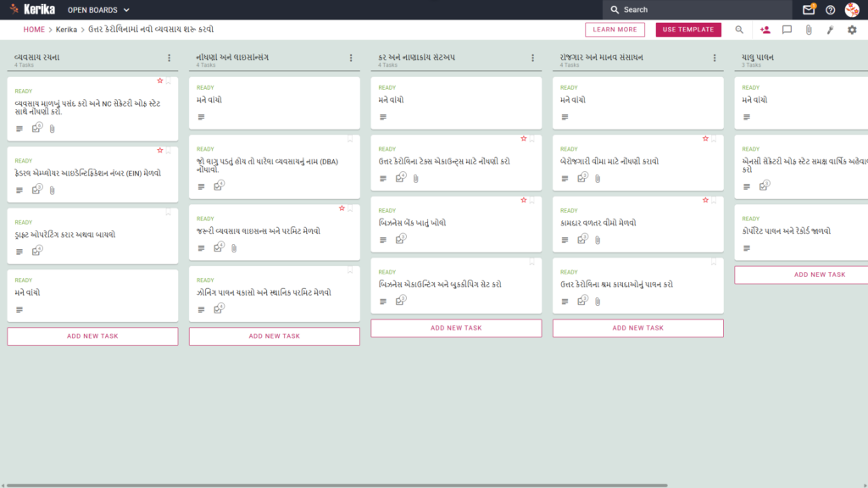
Task: Go to HOME breadcrumb link
Action: pyautogui.click(x=34, y=30)
